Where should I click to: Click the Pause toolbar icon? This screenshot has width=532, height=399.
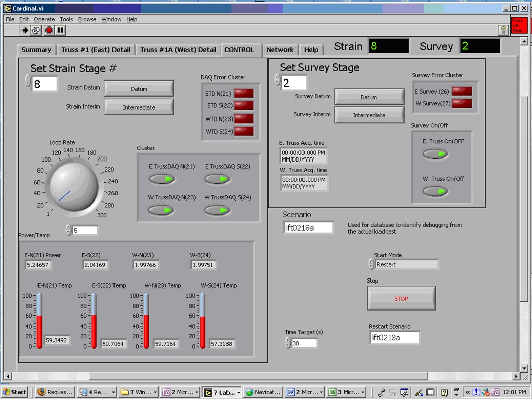(61, 30)
